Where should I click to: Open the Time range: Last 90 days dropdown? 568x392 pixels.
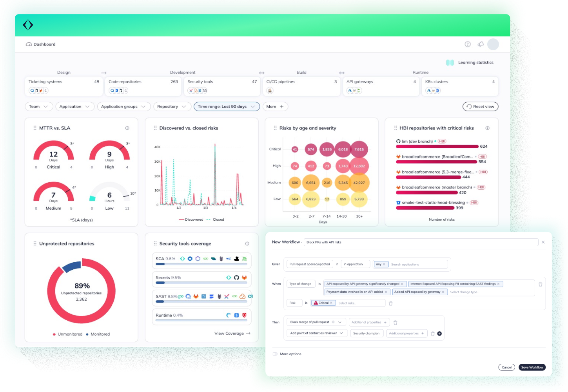[x=226, y=107]
